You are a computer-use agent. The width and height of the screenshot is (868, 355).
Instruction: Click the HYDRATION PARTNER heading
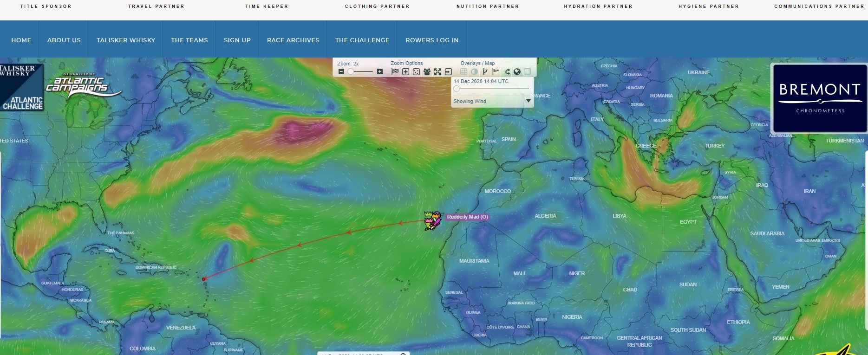click(x=598, y=6)
